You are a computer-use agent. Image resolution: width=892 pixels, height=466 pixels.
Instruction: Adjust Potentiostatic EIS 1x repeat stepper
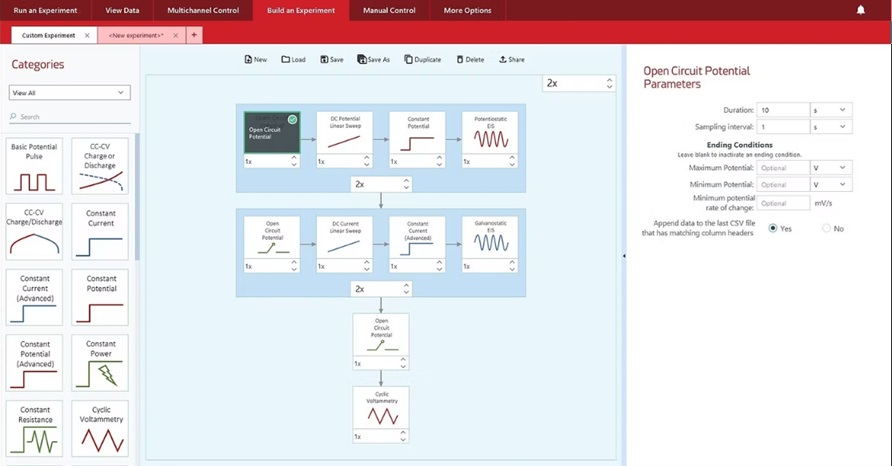512,161
